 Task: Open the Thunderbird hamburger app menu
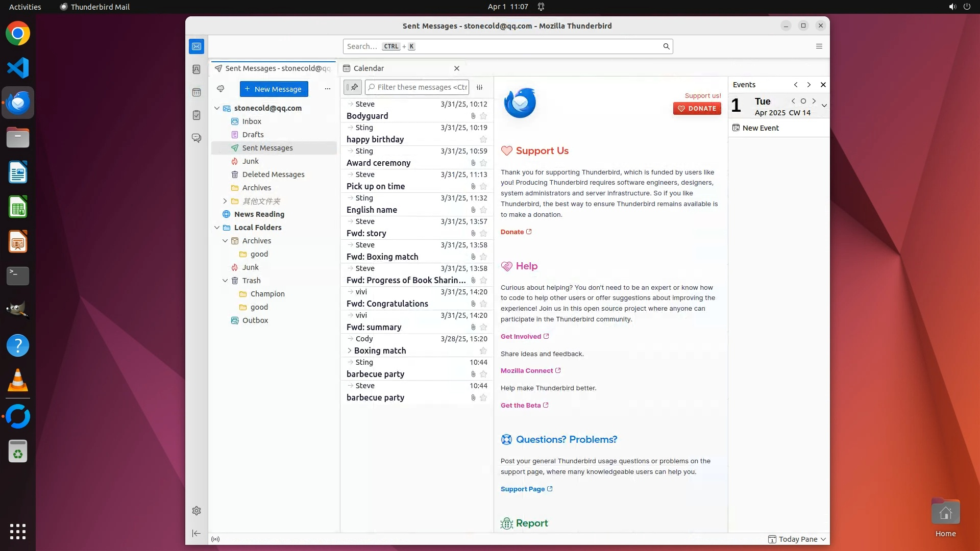click(x=819, y=46)
